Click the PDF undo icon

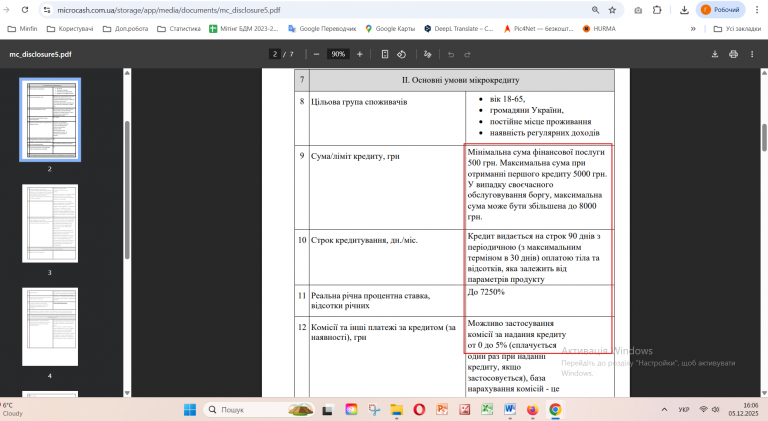click(x=451, y=54)
